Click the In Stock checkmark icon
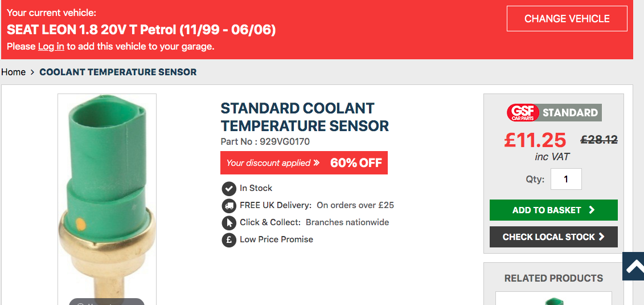The image size is (644, 305). (228, 188)
